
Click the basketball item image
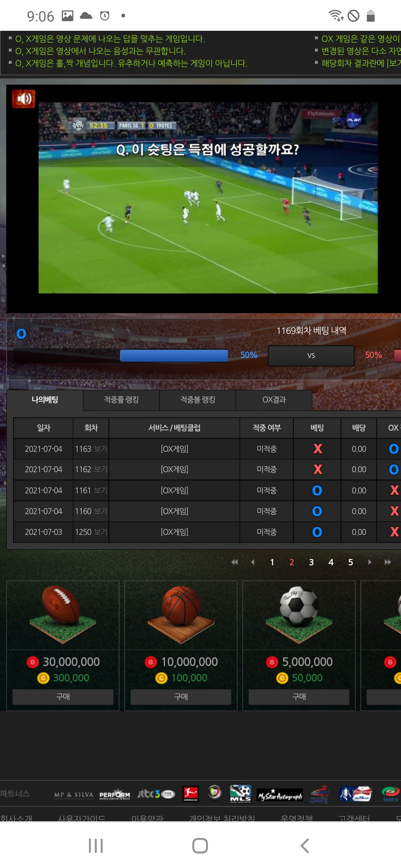point(181,615)
